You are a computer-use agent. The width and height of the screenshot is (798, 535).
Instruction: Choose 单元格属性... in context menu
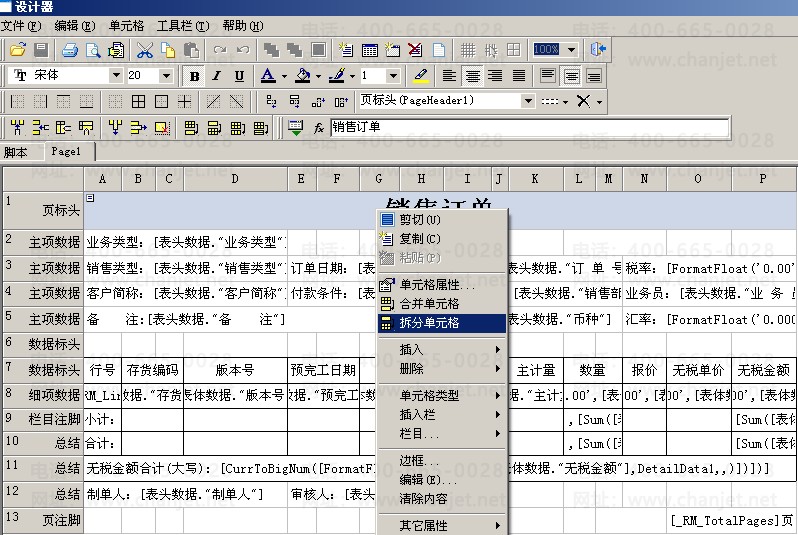click(x=442, y=284)
